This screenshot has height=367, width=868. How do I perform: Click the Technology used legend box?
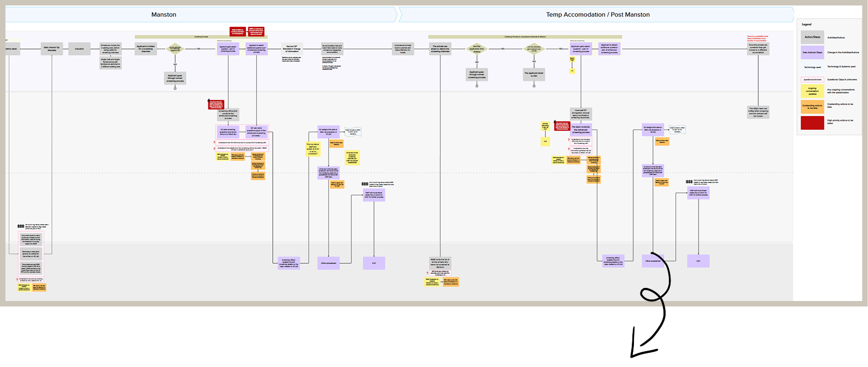click(x=812, y=67)
